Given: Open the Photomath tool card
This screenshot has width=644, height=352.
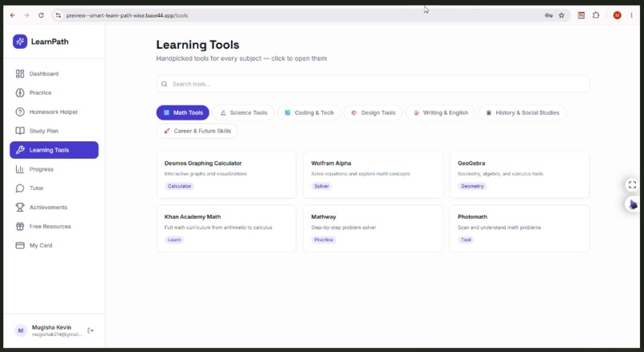Looking at the screenshot, I should (x=519, y=228).
